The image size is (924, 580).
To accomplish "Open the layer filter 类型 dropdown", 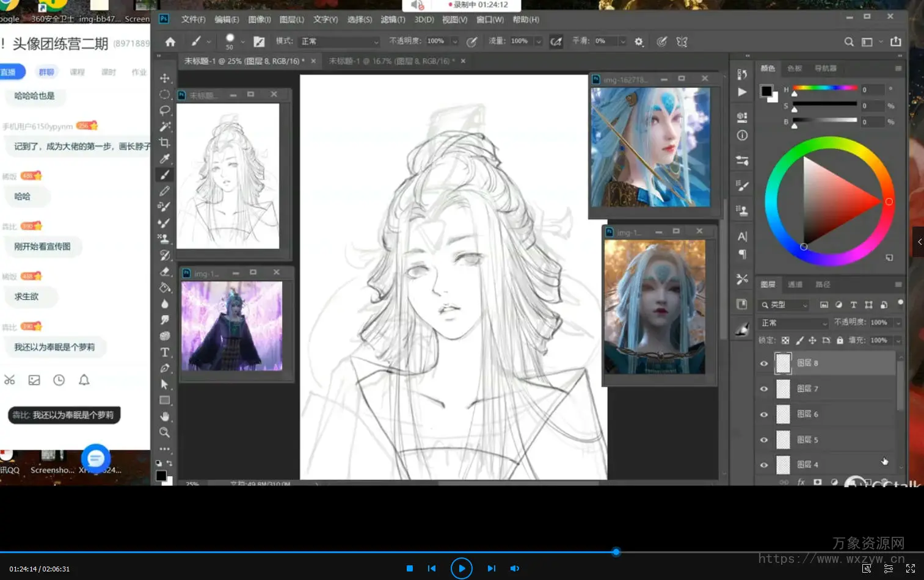I will click(x=784, y=305).
